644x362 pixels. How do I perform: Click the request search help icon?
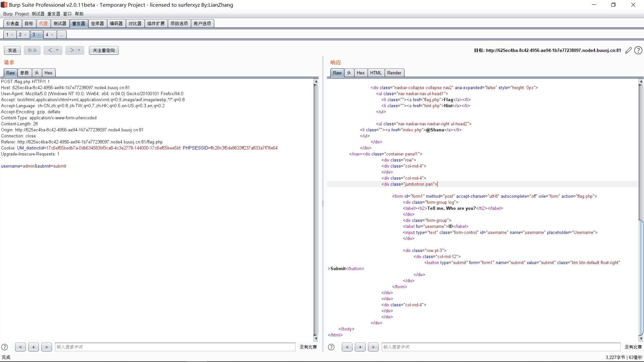5,347
